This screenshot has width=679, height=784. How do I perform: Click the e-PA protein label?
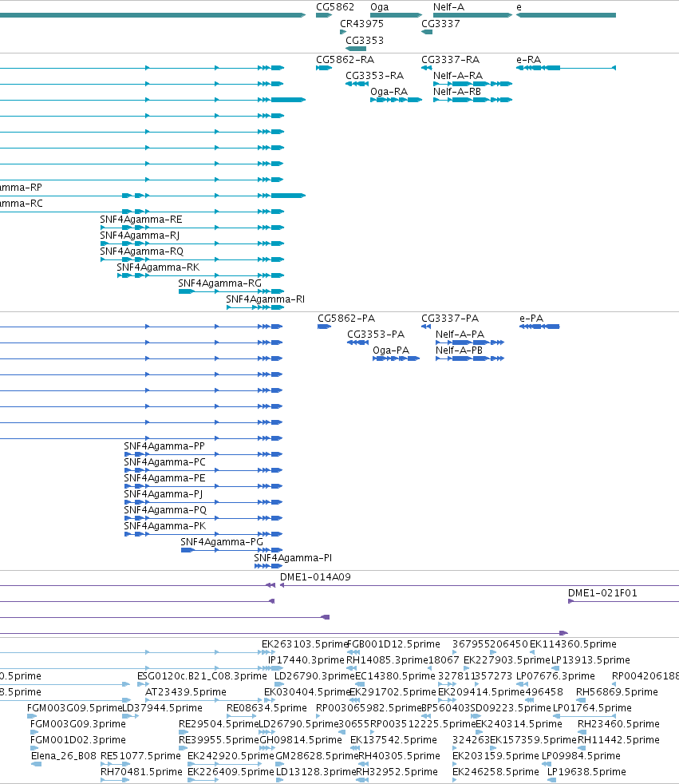(531, 319)
